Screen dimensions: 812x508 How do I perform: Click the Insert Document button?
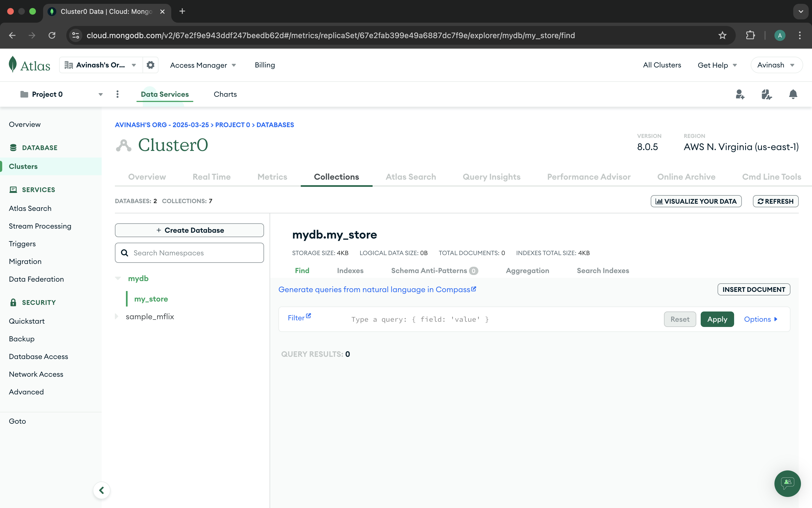tap(753, 289)
